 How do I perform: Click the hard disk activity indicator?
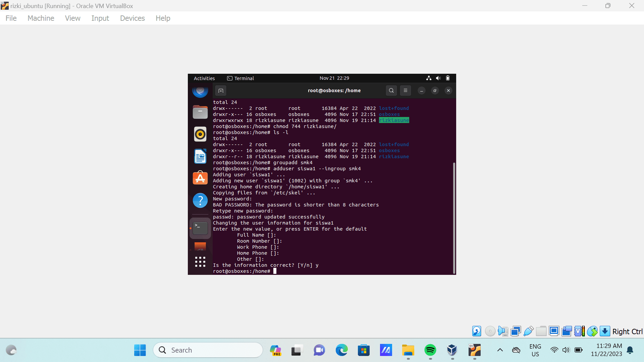pyautogui.click(x=477, y=331)
